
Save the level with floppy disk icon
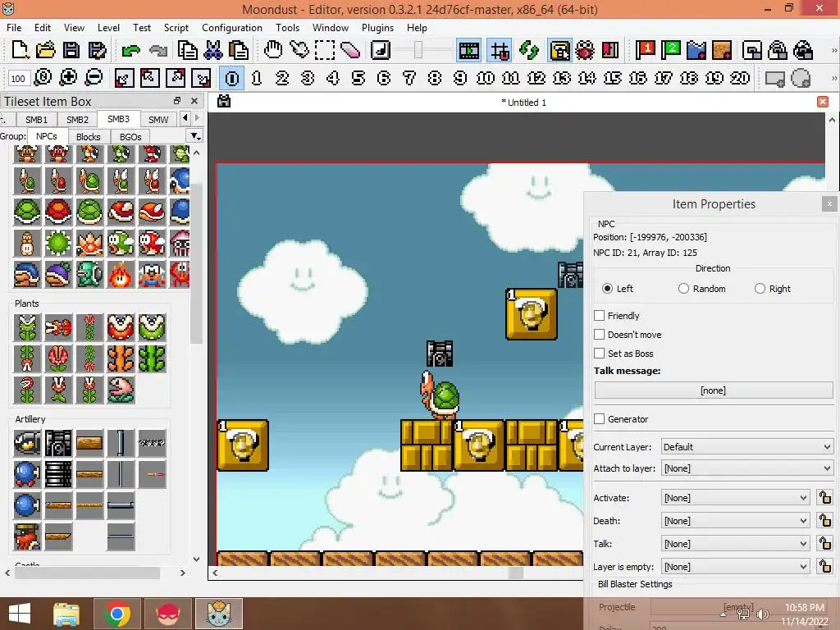pos(71,50)
